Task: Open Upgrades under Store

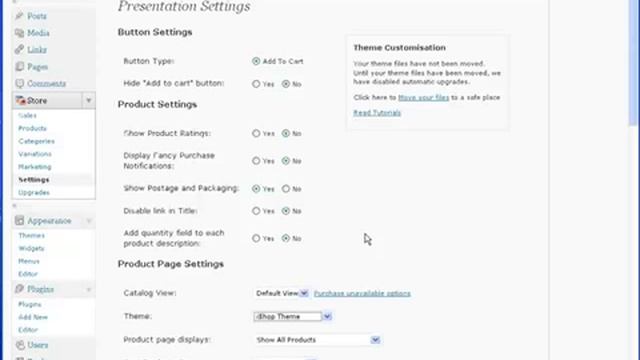Action: (x=34, y=193)
